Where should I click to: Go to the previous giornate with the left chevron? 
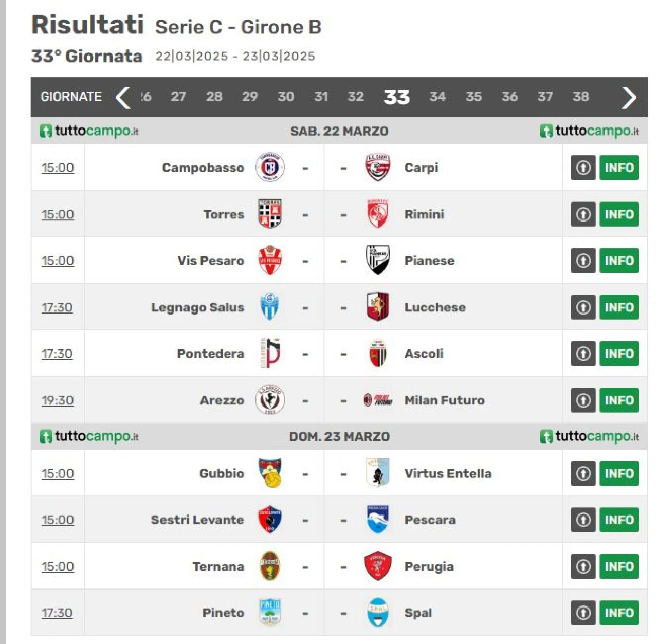123,97
